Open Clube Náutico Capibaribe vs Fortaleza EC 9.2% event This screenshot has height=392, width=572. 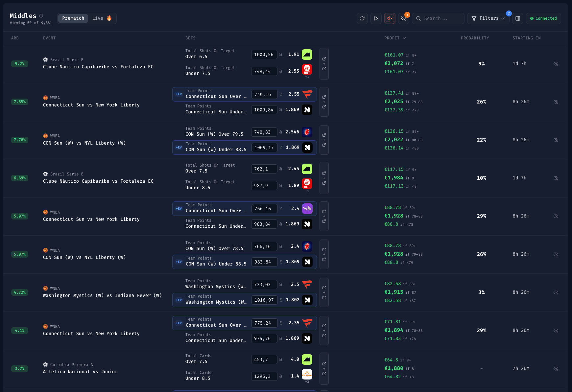(x=98, y=67)
